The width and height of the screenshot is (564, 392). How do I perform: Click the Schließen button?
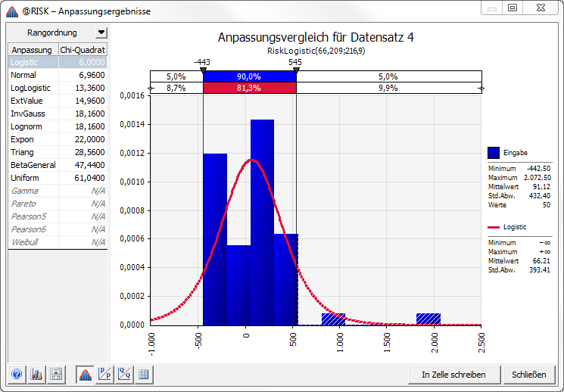pos(529,375)
